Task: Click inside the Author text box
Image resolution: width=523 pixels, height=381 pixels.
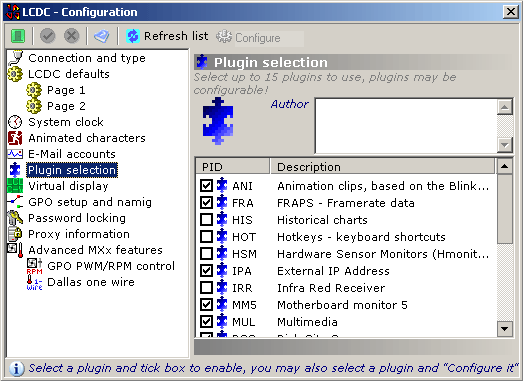Action: point(406,126)
